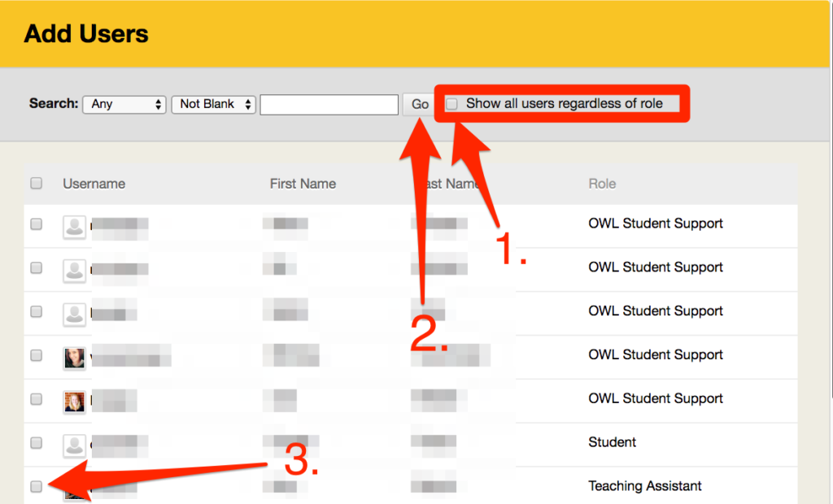Toggle the select-all checkbox in the header
Screen dimensions: 833x504
point(36,183)
